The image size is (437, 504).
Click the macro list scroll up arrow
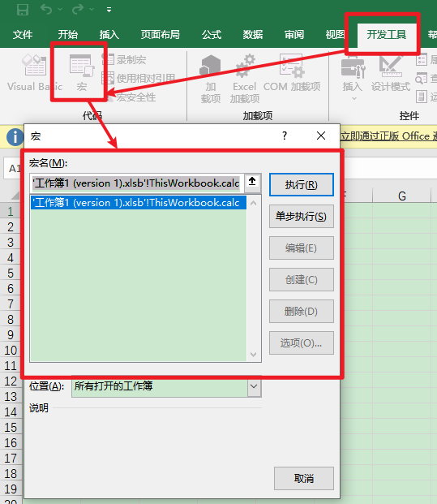253,203
